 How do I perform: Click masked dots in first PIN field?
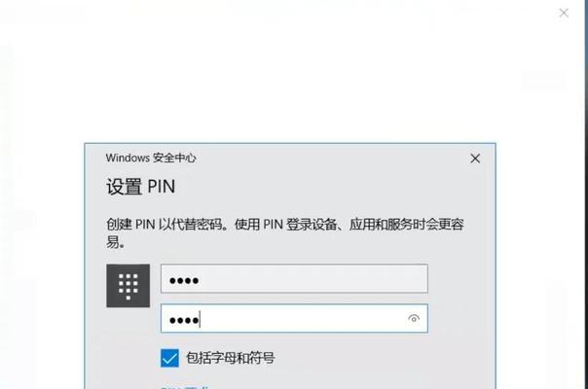(x=184, y=280)
